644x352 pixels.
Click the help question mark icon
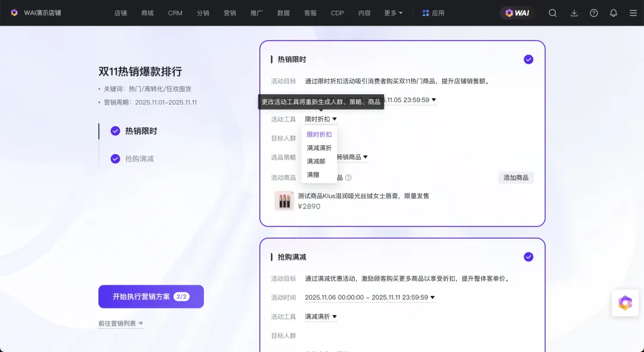[x=594, y=13]
